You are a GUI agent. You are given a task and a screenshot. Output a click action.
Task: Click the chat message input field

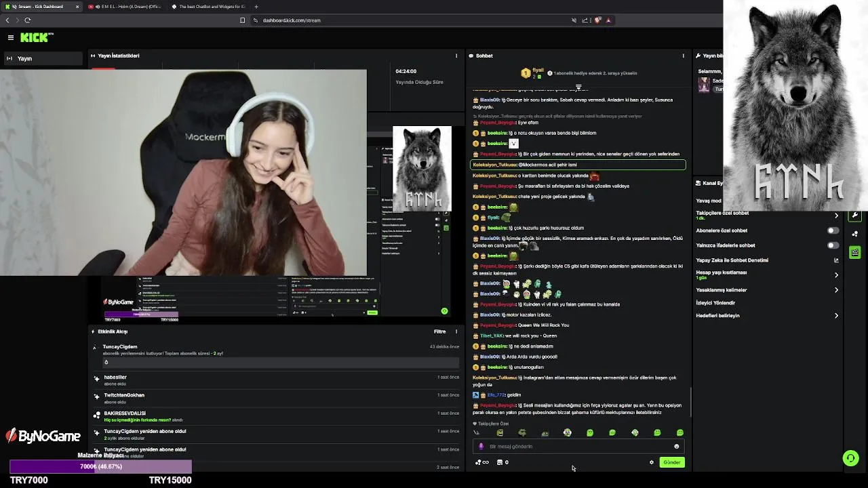click(x=578, y=446)
